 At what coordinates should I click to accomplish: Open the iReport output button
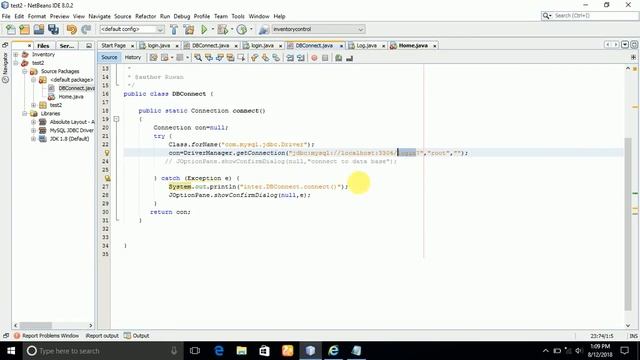point(102,336)
